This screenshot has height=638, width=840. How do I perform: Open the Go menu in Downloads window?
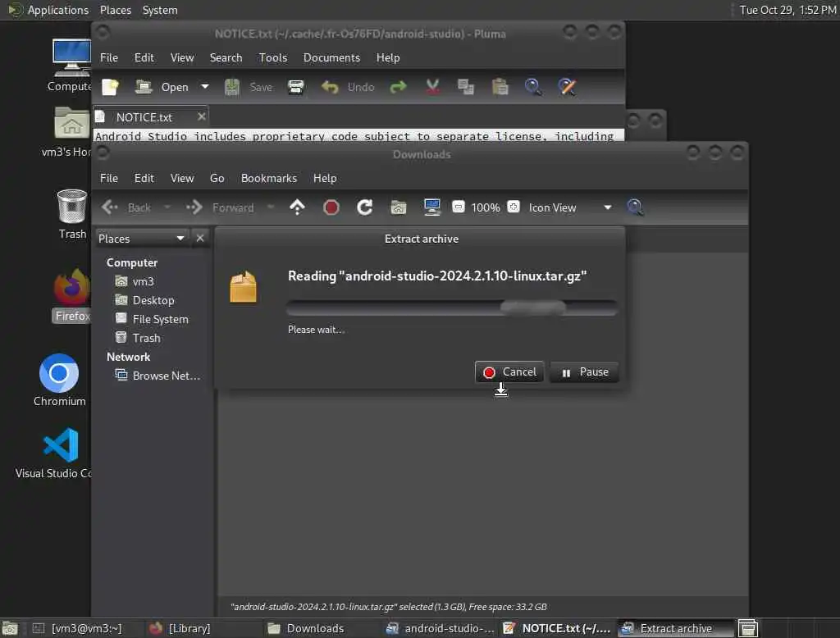217,178
